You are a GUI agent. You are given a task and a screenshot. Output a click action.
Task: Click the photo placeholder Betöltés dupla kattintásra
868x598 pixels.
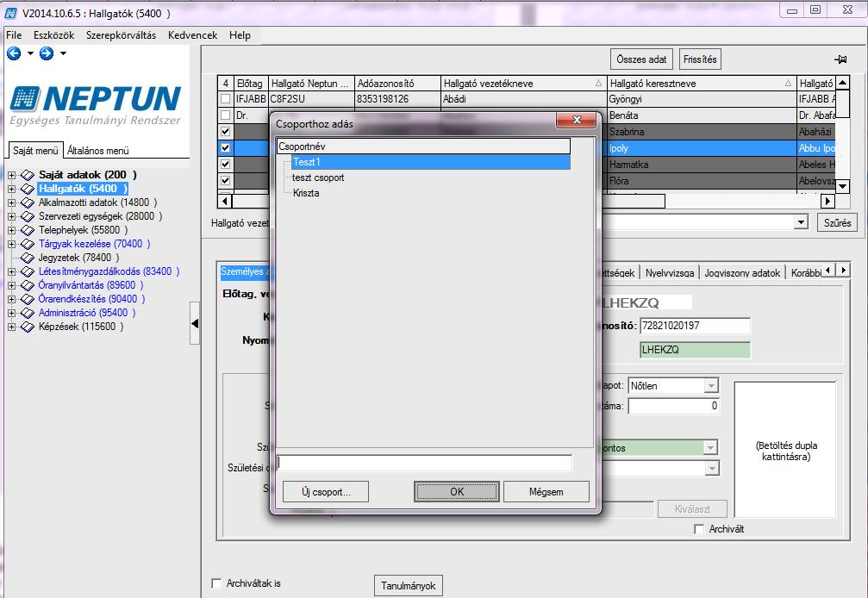(785, 451)
